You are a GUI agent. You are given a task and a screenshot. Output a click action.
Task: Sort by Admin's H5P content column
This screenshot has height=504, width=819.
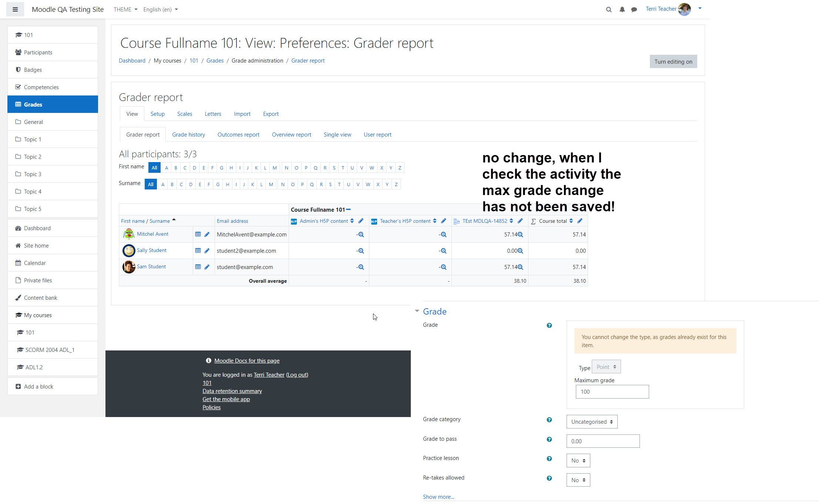point(352,221)
